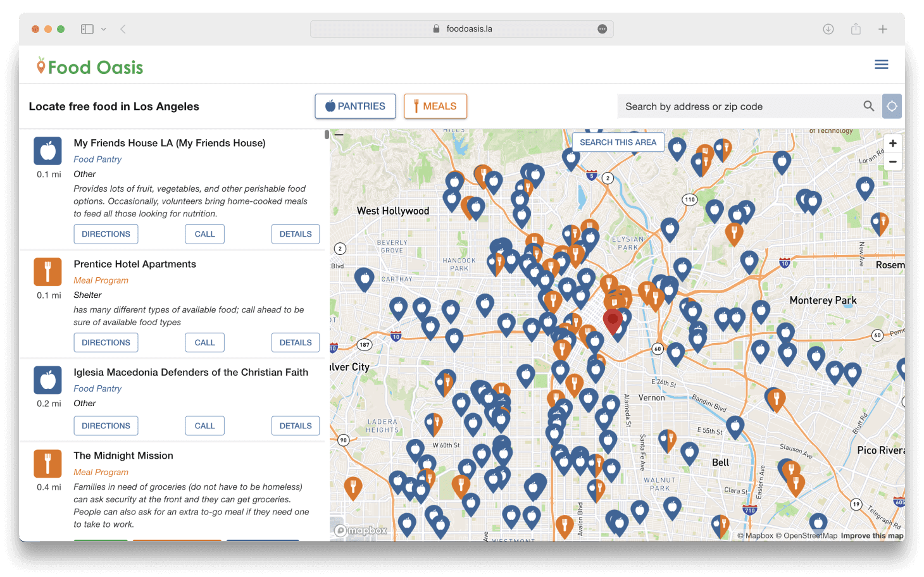Zoom out on the map with minus
Screen dimensions: 924x577
892,162
